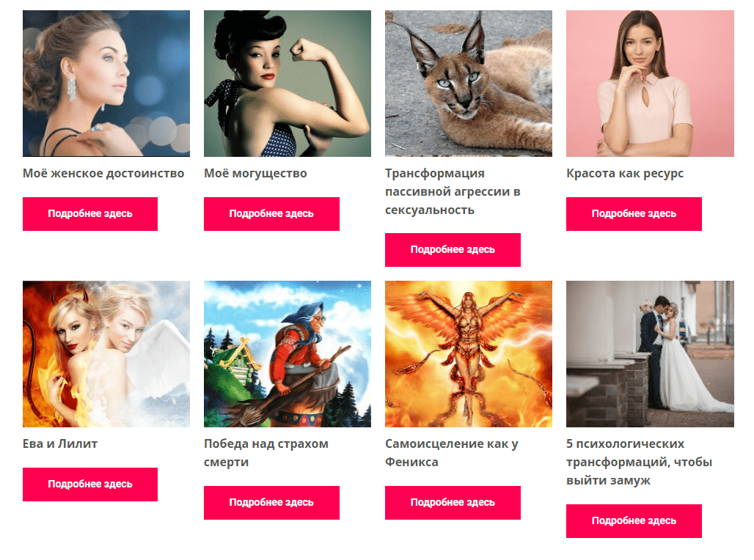Open details button under 5 психологических трансформаций
754x560 pixels.
(x=634, y=521)
